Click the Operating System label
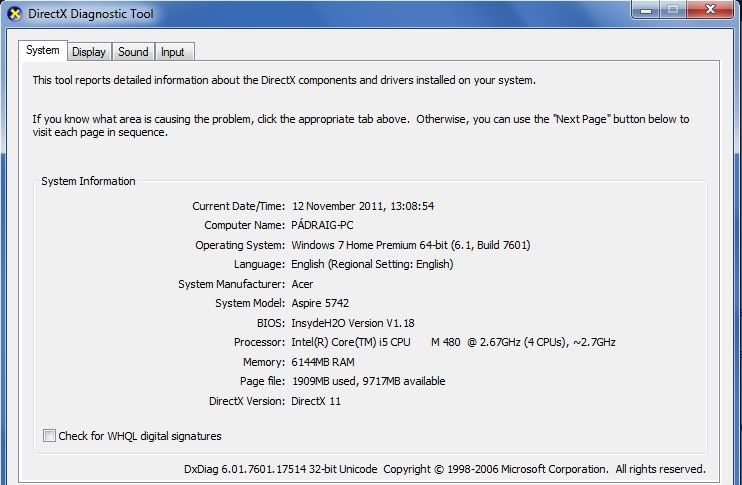 240,245
